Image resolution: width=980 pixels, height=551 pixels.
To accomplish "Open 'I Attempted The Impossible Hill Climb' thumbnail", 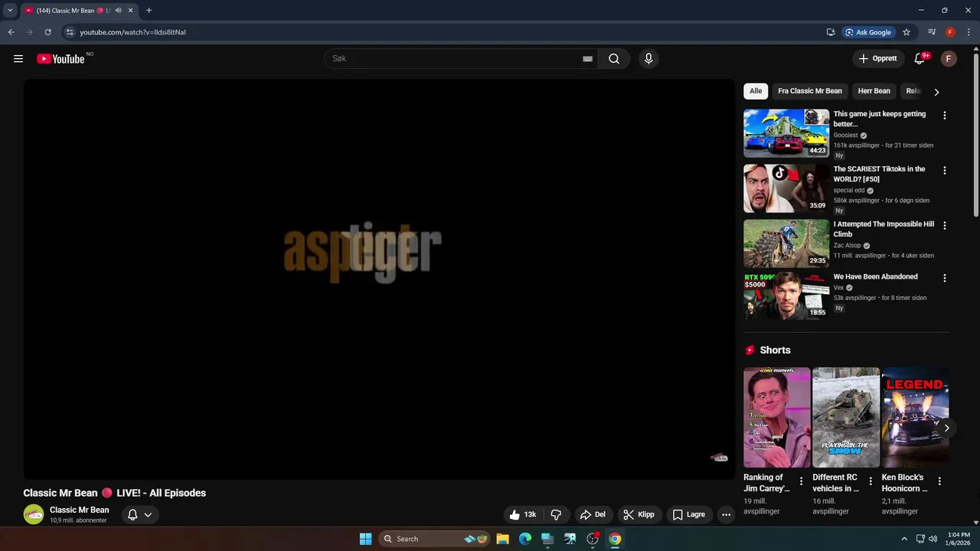I will pos(786,243).
